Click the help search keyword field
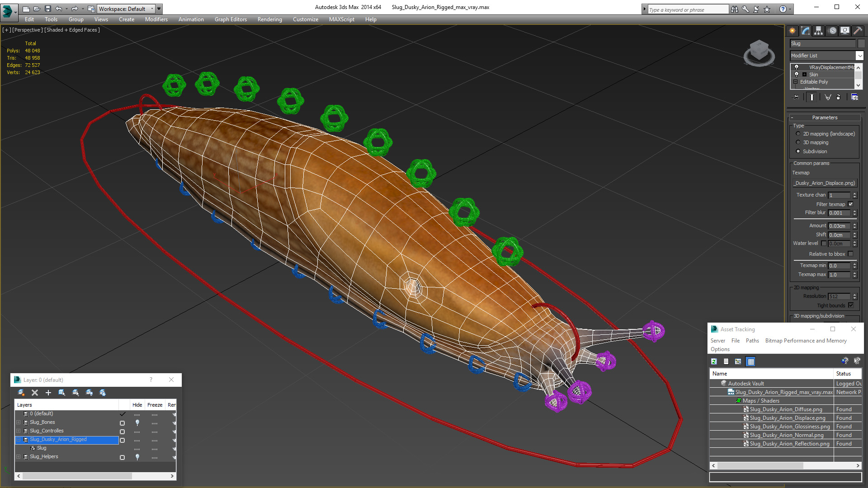 688,9
